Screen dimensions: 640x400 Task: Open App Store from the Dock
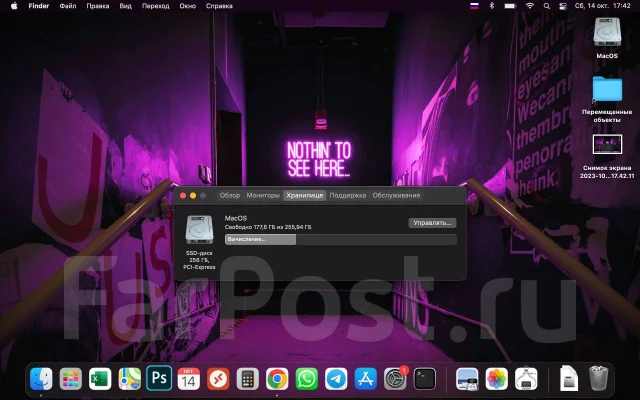(365, 379)
